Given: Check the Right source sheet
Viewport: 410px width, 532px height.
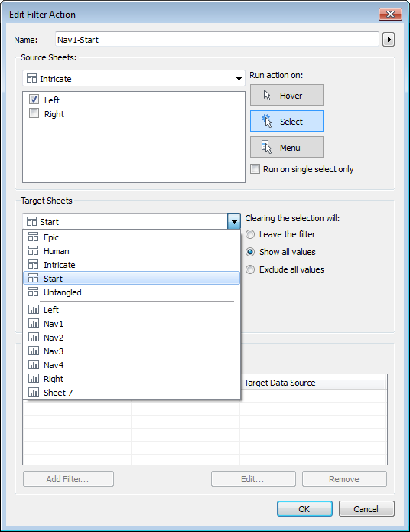Looking at the screenshot, I should point(34,113).
